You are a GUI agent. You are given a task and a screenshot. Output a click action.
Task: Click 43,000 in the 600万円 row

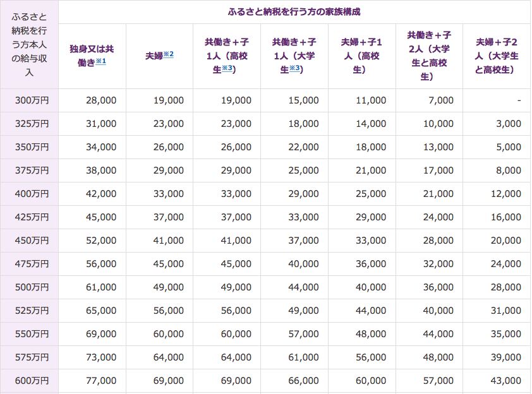point(506,381)
